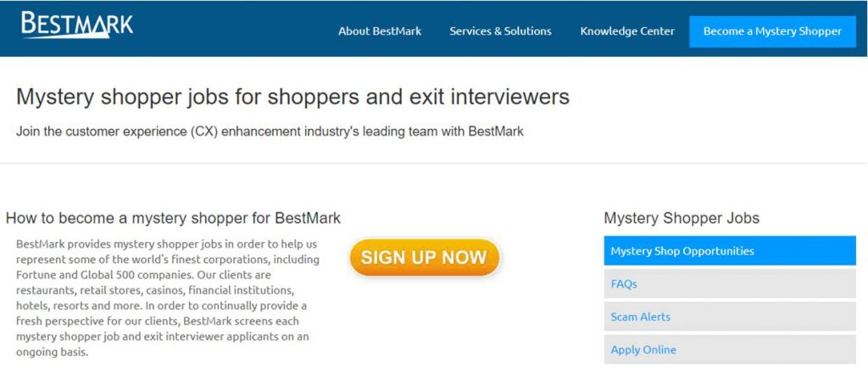Image resolution: width=868 pixels, height=387 pixels.
Task: Click the horizontal divider under the subtitle
Action: click(x=434, y=163)
